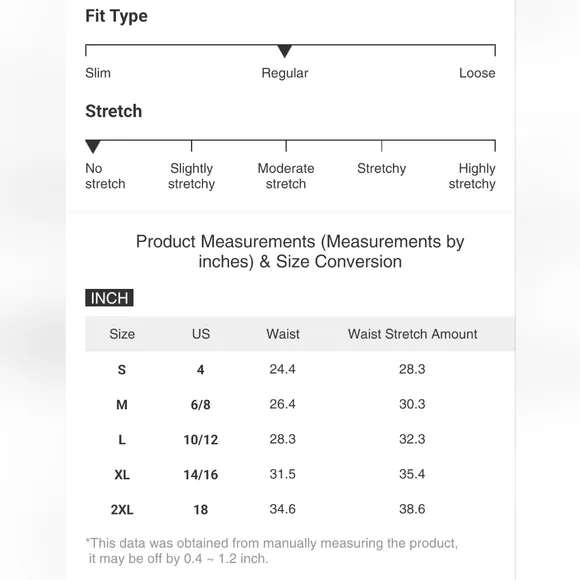Click the Regular fit label
The height and width of the screenshot is (580, 580).
coord(285,73)
